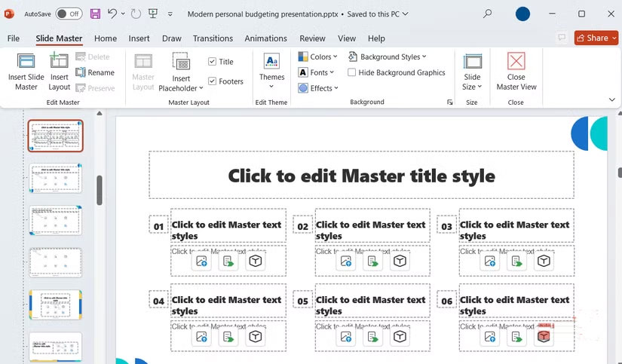Select the Rename command icon
622x364 pixels.
pos(81,72)
